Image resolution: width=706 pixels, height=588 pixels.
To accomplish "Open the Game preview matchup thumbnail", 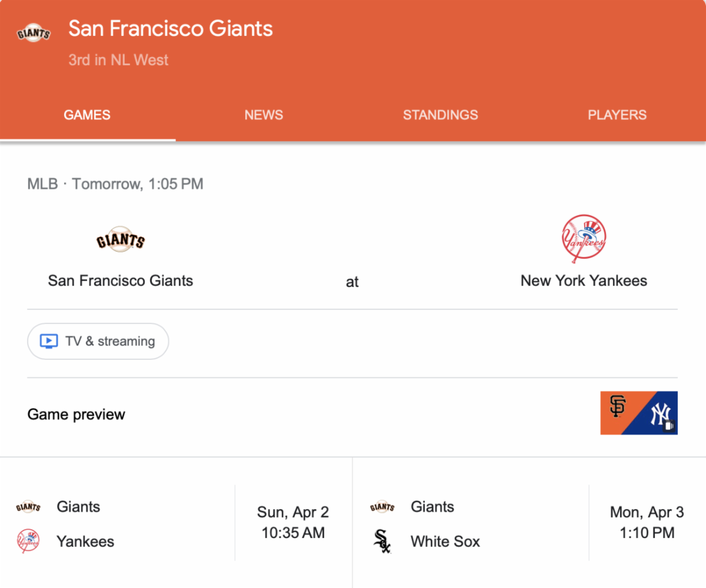I will tap(638, 413).
